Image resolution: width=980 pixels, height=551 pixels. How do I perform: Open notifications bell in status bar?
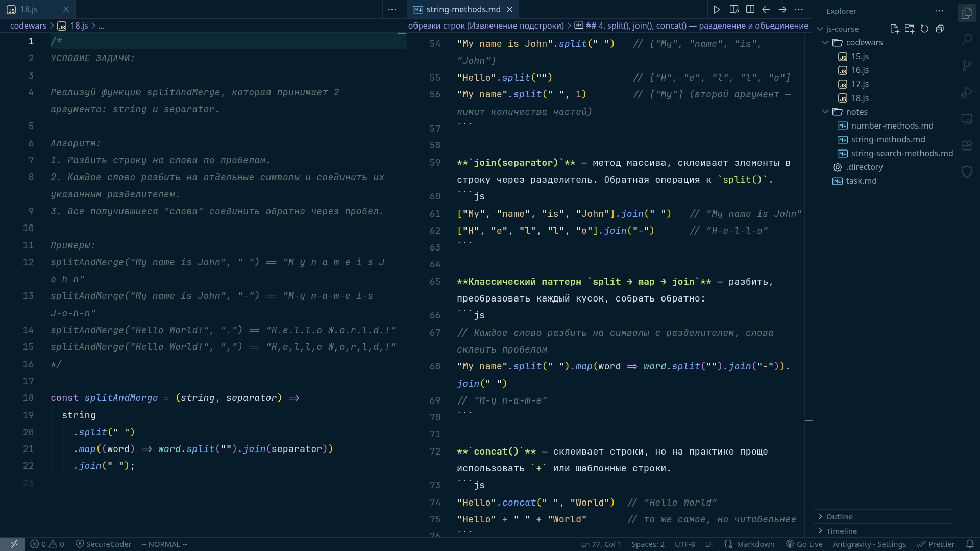(970, 544)
